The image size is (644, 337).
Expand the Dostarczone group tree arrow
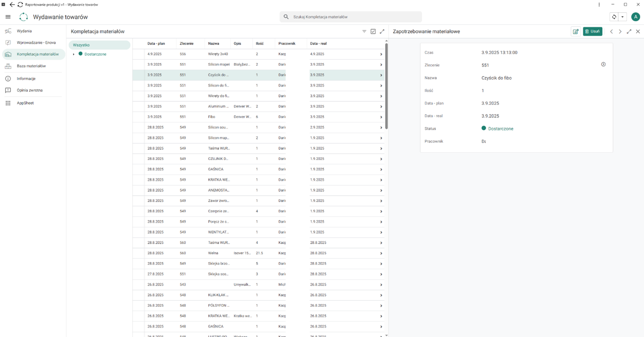[74, 54]
